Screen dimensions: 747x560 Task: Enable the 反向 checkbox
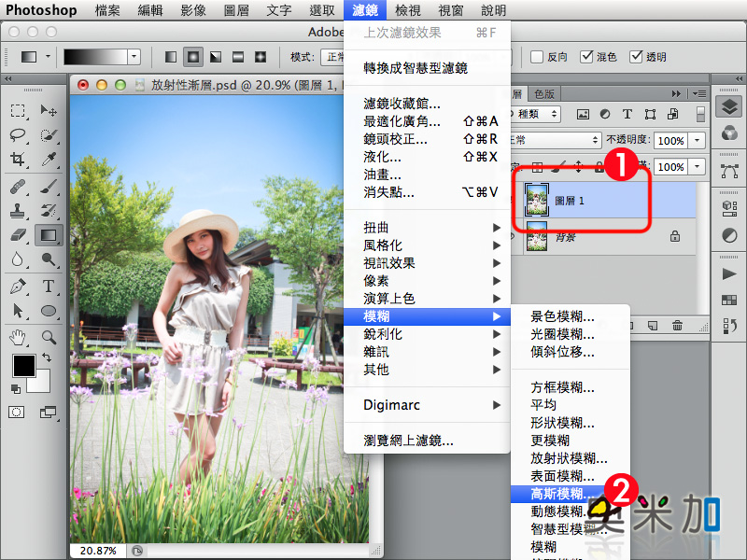point(537,57)
